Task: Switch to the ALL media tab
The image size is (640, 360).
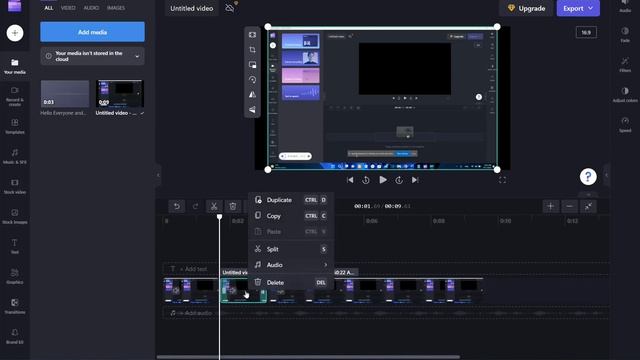Action: click(x=49, y=8)
